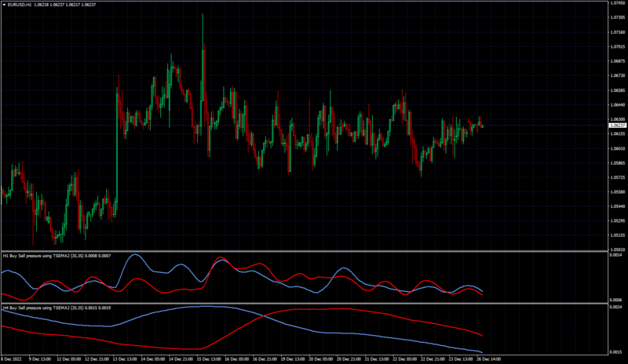Viewport: 628px width, 364px height.
Task: Click the 14 Dec 05:00 time axis label
Action: [153, 359]
